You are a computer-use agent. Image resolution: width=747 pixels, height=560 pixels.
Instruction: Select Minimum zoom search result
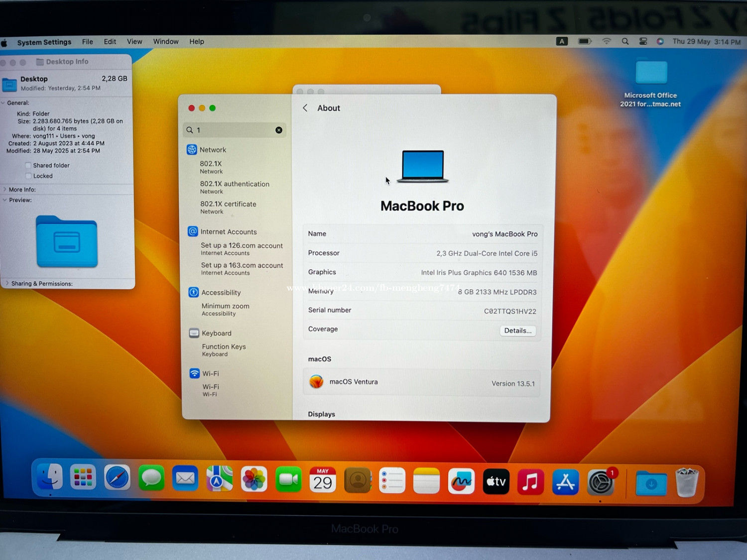pyautogui.click(x=225, y=309)
